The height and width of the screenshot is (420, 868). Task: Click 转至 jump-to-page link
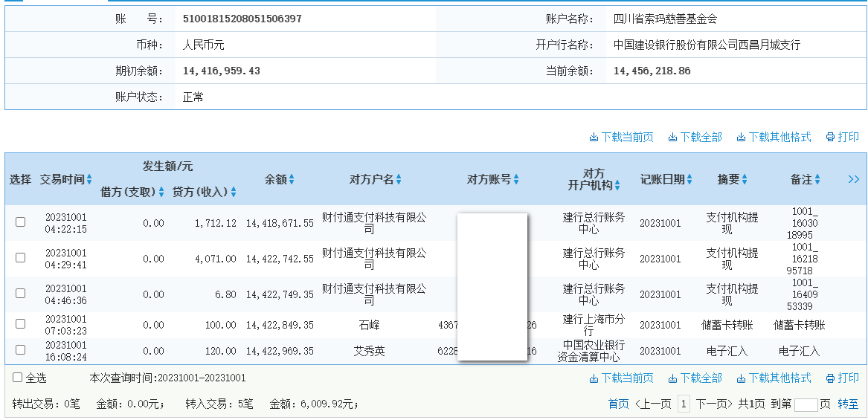pos(848,404)
